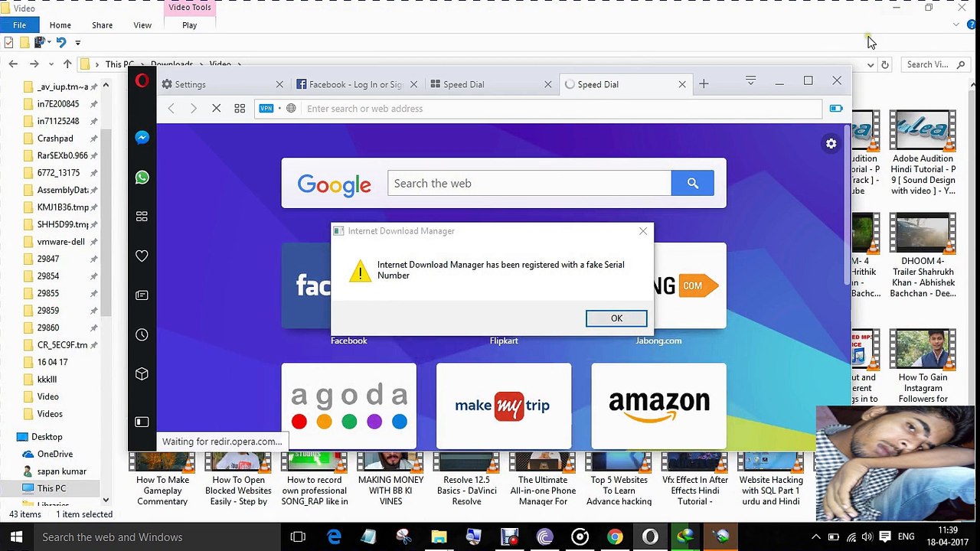The width and height of the screenshot is (980, 551).
Task: Open Task View on the taskbar
Action: [x=298, y=537]
